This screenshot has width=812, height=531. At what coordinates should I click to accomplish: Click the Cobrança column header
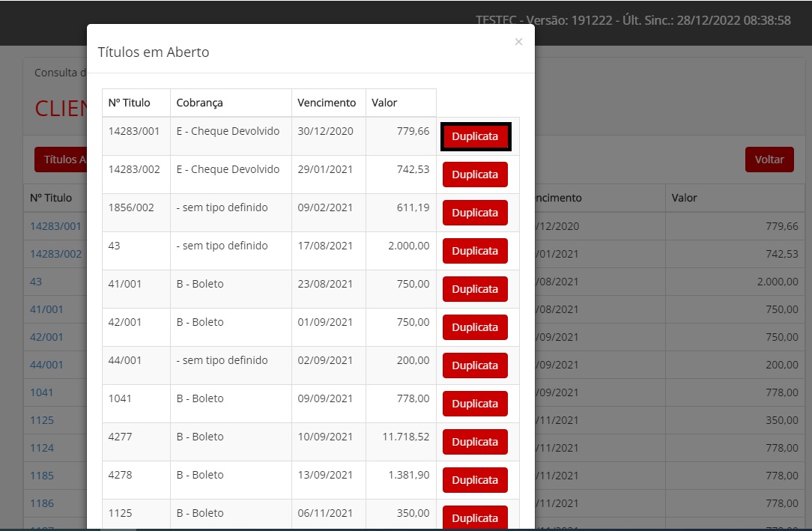point(200,103)
